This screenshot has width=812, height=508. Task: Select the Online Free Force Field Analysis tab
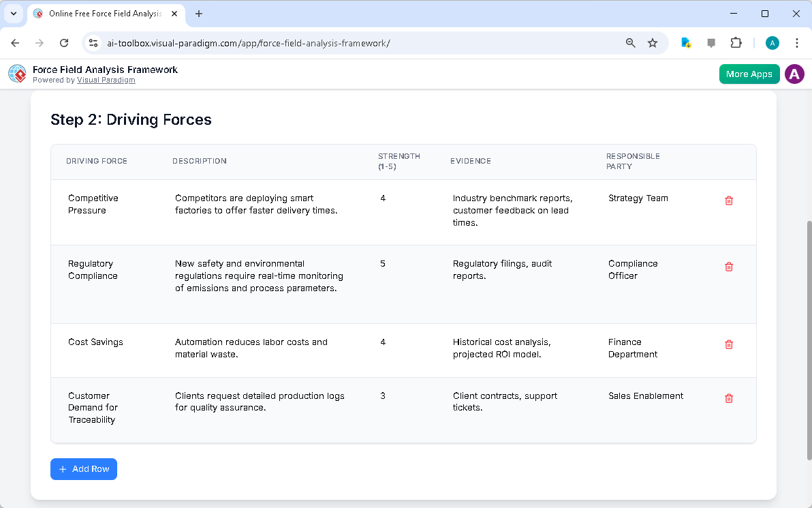pyautogui.click(x=102, y=14)
